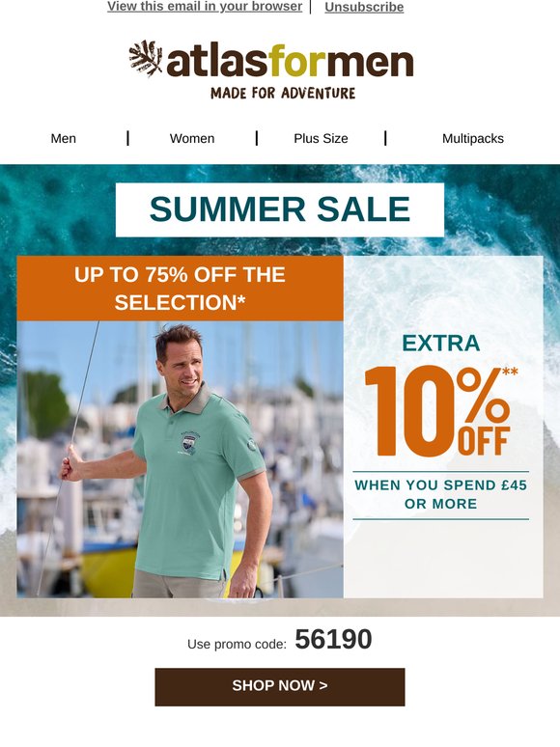Click the Up to 75% off the selection banner
This screenshot has height=747, width=560.
(181, 289)
